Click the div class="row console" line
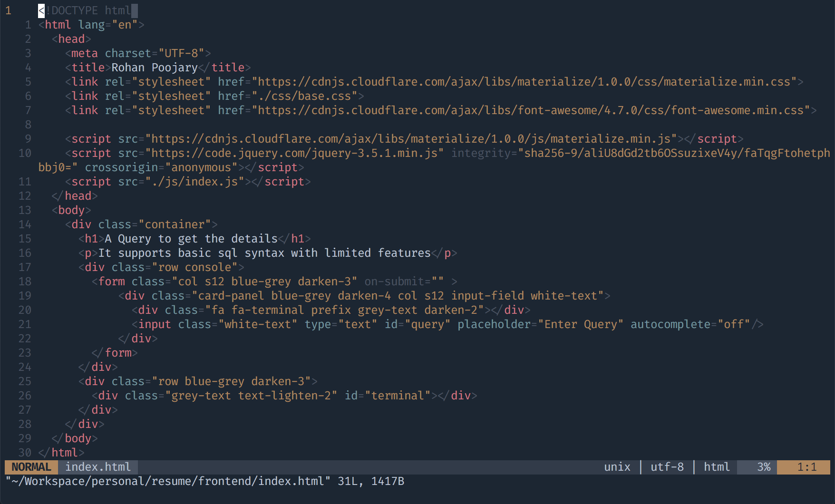Image resolution: width=835 pixels, height=504 pixels. click(161, 267)
